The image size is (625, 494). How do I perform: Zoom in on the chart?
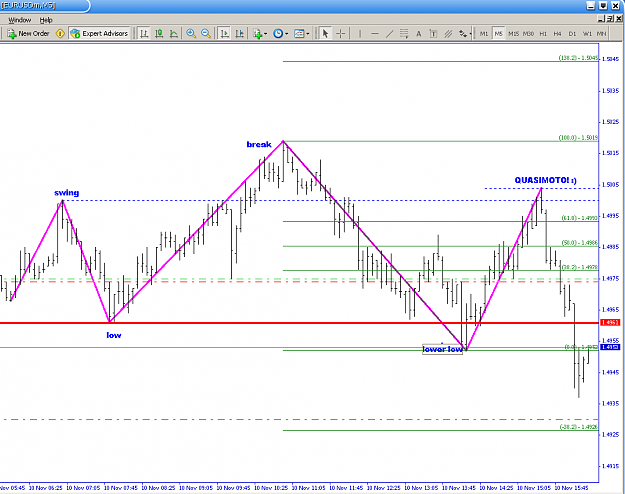191,33
